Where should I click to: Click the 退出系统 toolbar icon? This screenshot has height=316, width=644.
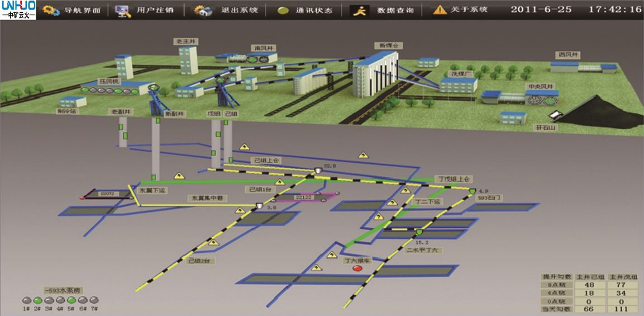[202, 10]
